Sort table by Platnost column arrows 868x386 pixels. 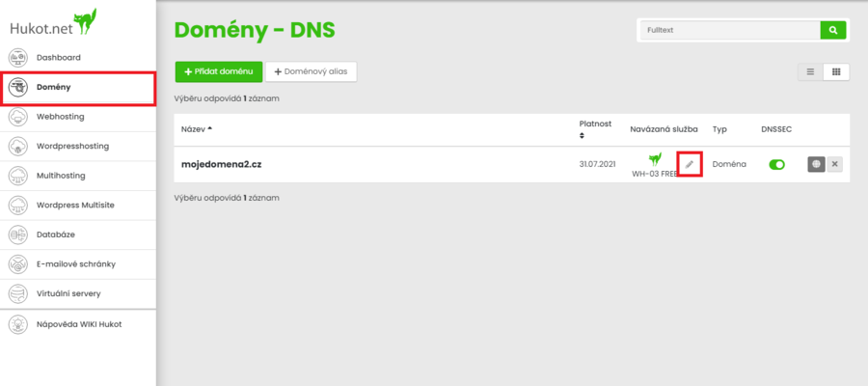[x=582, y=136]
